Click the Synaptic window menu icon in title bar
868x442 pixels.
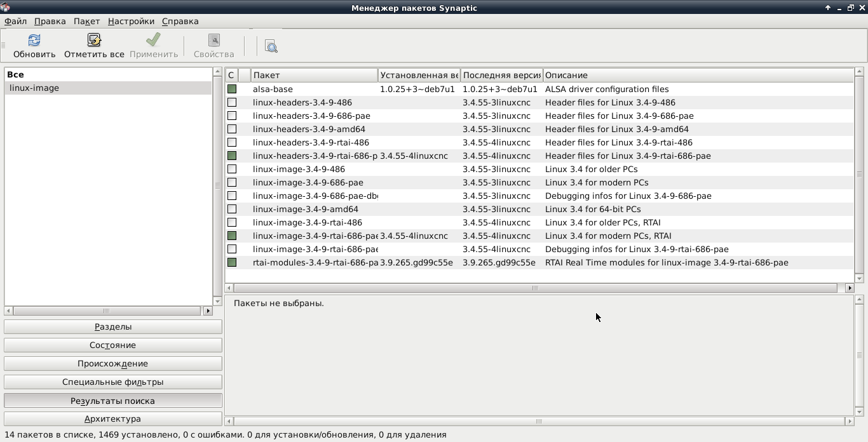coord(6,8)
